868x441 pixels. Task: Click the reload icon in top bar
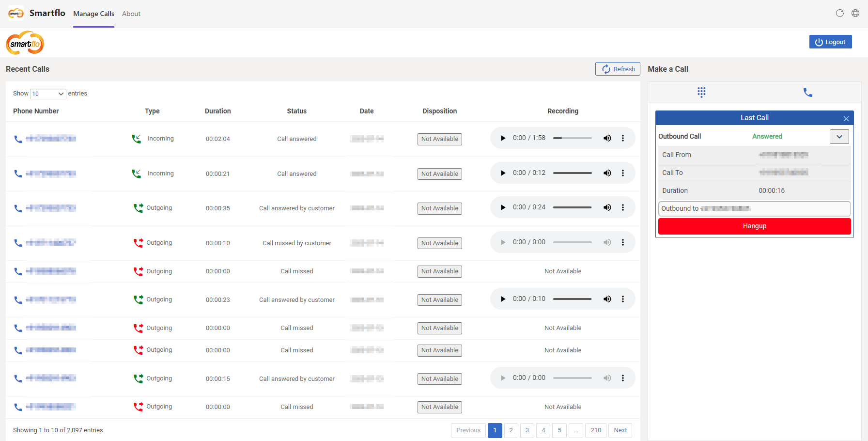click(840, 13)
